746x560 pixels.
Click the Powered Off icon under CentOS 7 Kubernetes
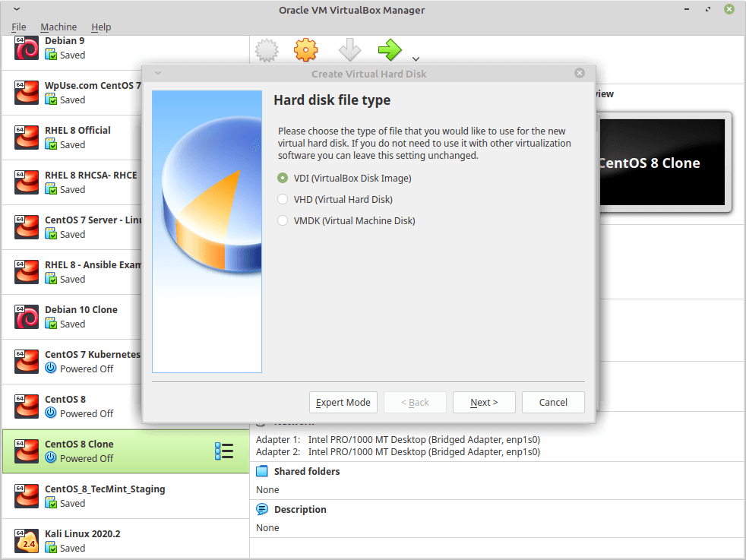tap(50, 368)
